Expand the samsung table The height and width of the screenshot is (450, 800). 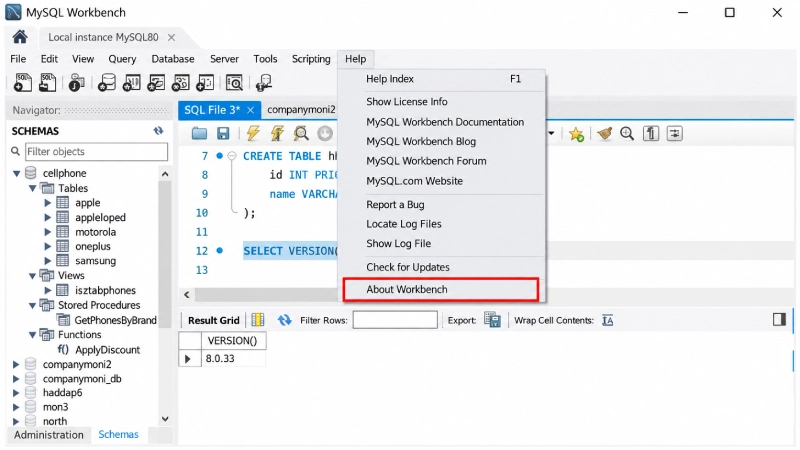[48, 261]
